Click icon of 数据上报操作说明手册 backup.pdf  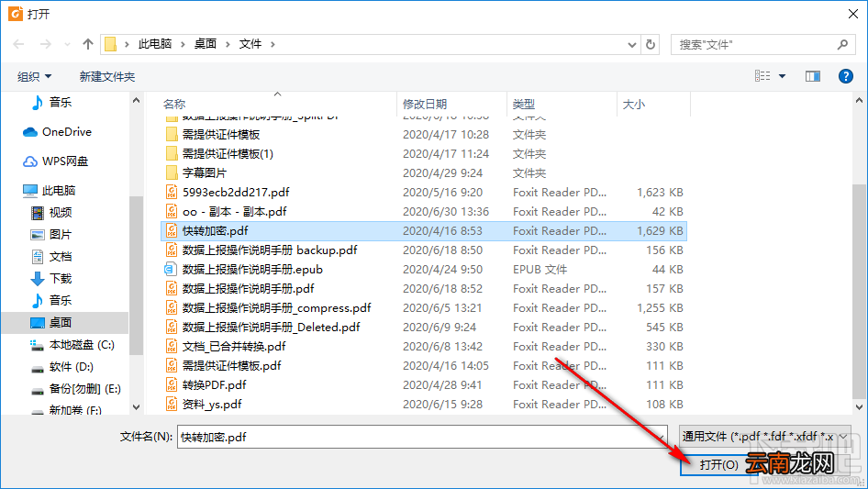click(172, 250)
